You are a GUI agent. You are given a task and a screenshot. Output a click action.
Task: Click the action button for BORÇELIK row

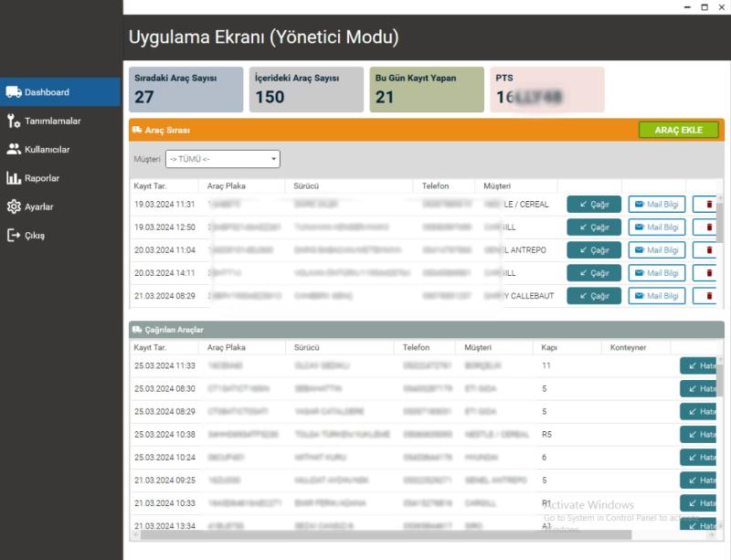click(x=700, y=365)
